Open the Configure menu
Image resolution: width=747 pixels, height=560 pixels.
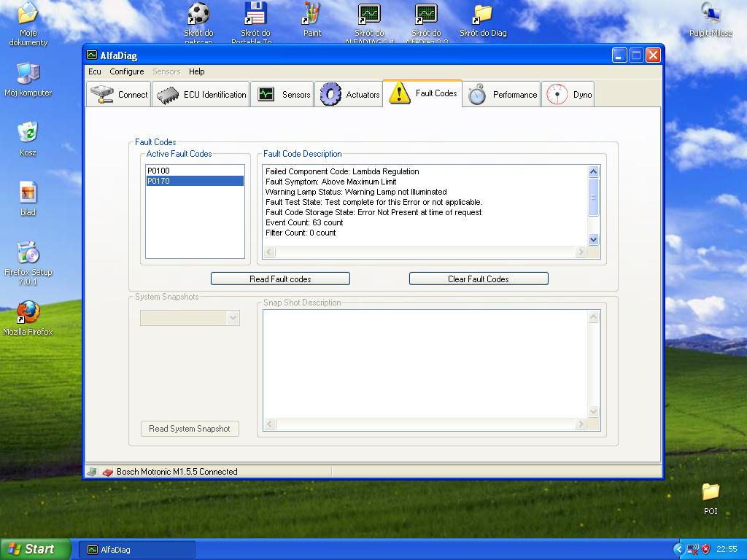point(127,71)
